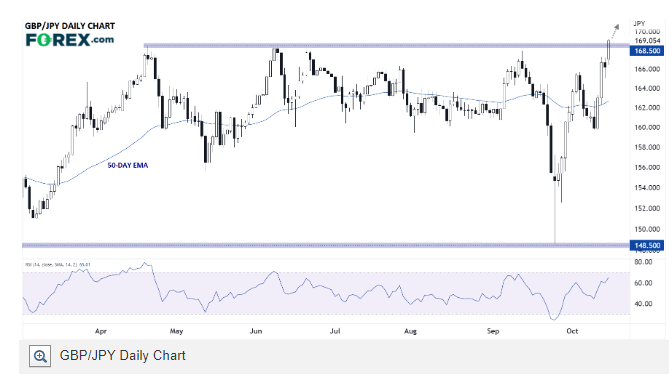Image resolution: width=672 pixels, height=386 pixels.
Task: Select the 148.500 support price label
Action: [647, 245]
